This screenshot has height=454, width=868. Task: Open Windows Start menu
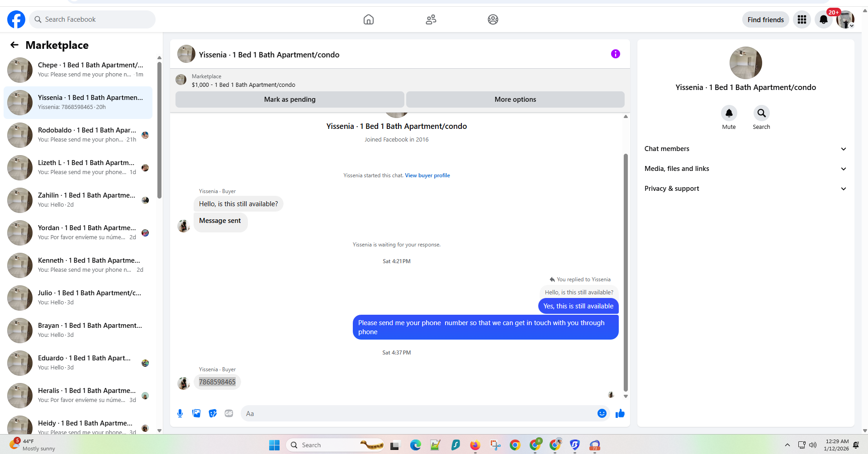(x=274, y=445)
